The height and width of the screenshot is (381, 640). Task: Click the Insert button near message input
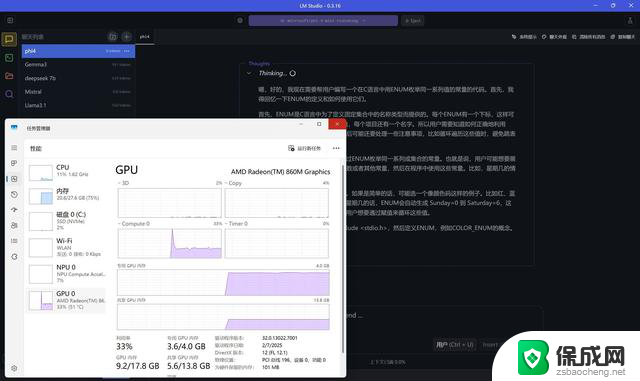click(490, 345)
